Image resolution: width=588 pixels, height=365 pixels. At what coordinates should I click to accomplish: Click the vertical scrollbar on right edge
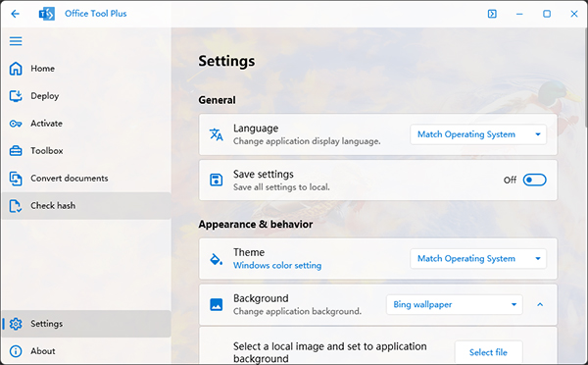point(585,78)
